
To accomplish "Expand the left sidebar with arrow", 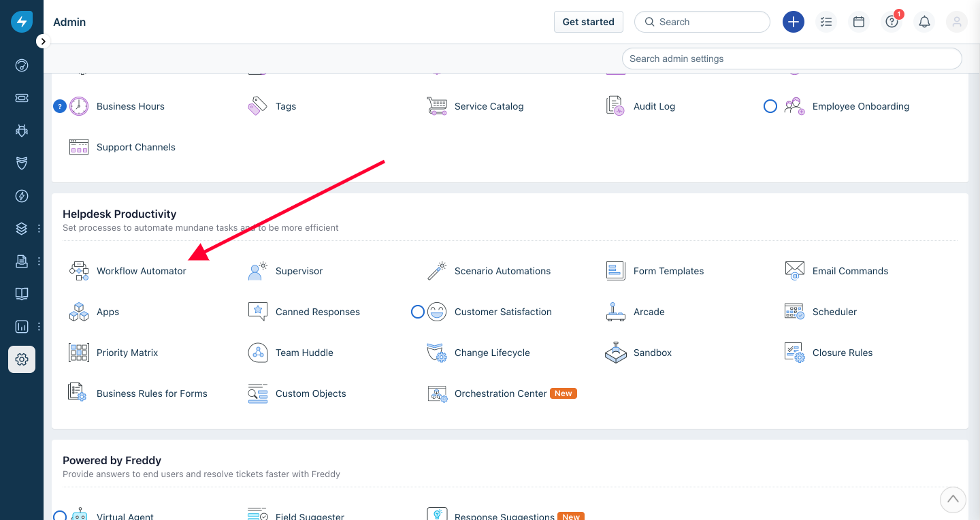I will (43, 42).
